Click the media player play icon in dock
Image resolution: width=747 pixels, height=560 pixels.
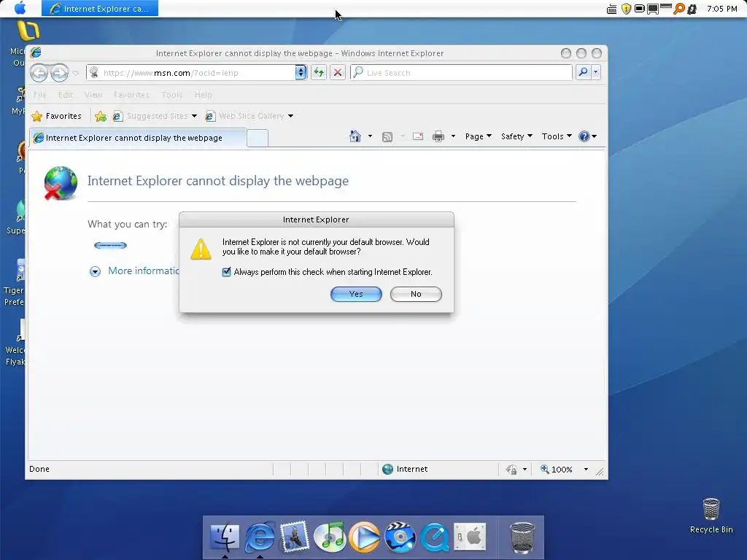tap(365, 537)
